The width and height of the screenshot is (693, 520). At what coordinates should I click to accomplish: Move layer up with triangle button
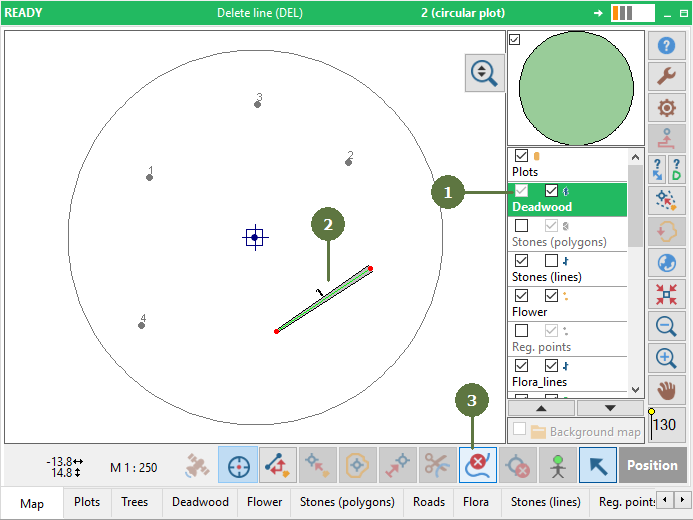pyautogui.click(x=541, y=408)
